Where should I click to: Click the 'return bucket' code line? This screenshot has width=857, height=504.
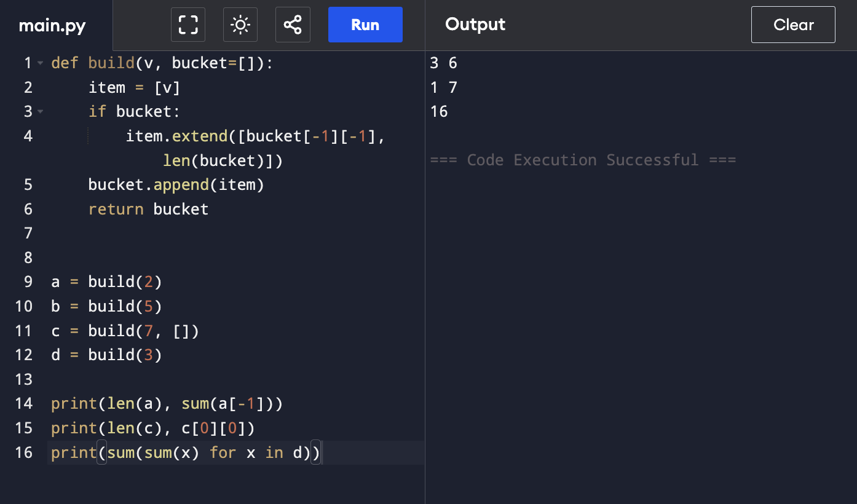coord(148,209)
